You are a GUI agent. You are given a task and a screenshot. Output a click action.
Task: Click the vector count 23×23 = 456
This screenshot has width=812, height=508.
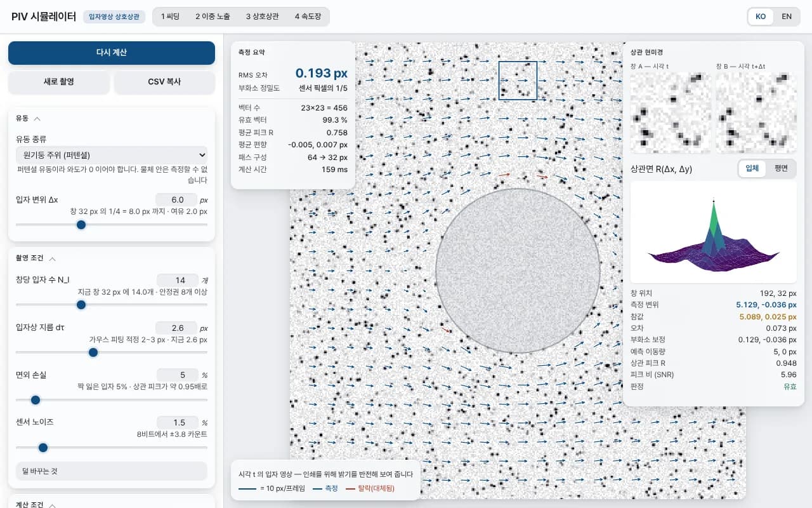(324, 108)
